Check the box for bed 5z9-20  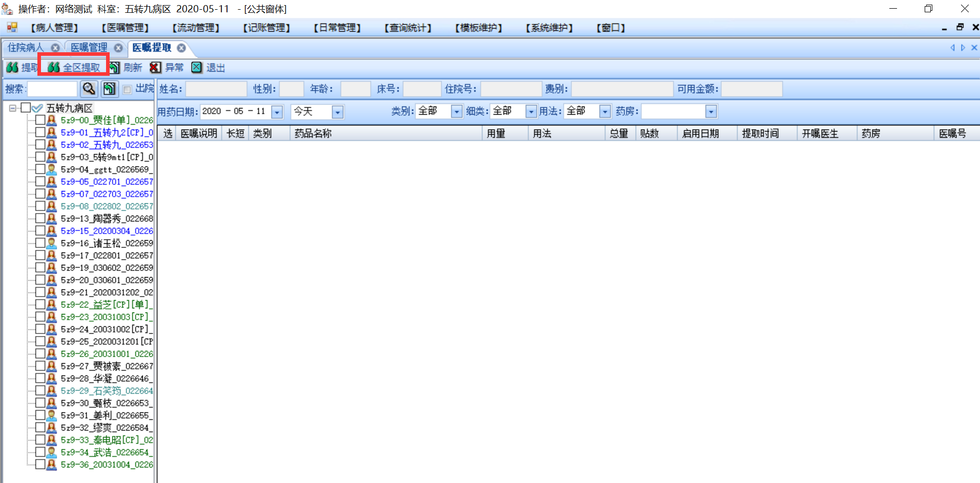pos(40,280)
